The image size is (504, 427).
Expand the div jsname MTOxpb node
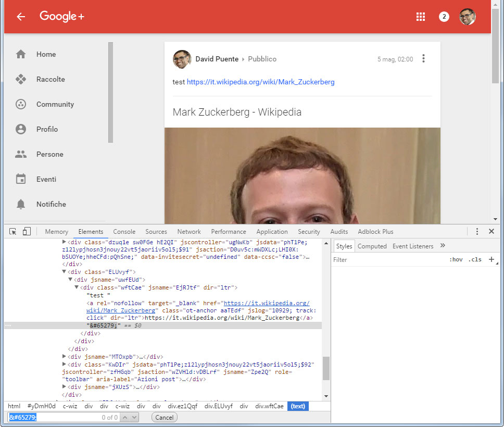click(x=64, y=356)
